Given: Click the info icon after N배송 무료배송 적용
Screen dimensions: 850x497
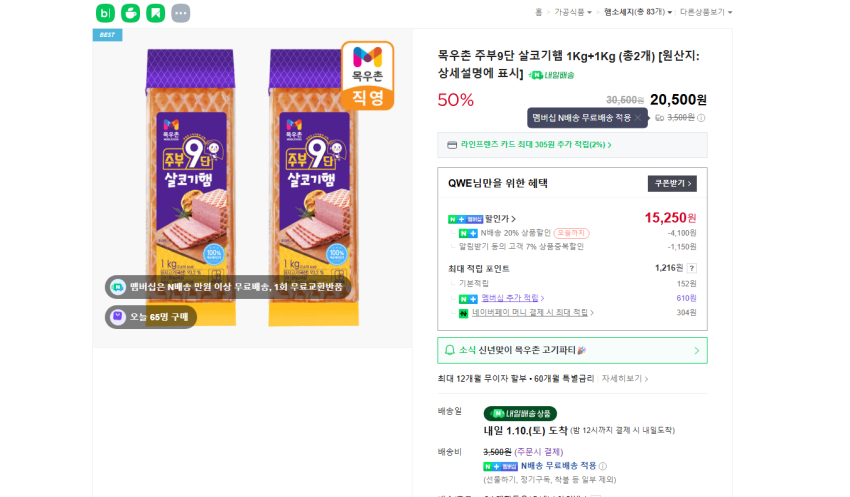Looking at the screenshot, I should pyautogui.click(x=602, y=466).
